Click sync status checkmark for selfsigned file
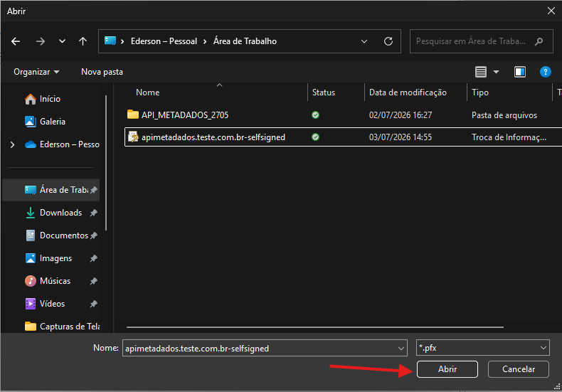 [x=315, y=137]
